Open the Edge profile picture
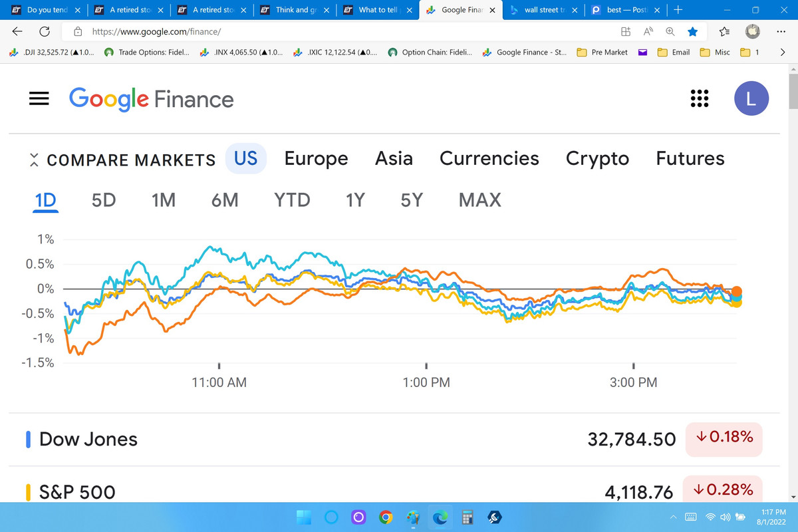 pos(752,31)
